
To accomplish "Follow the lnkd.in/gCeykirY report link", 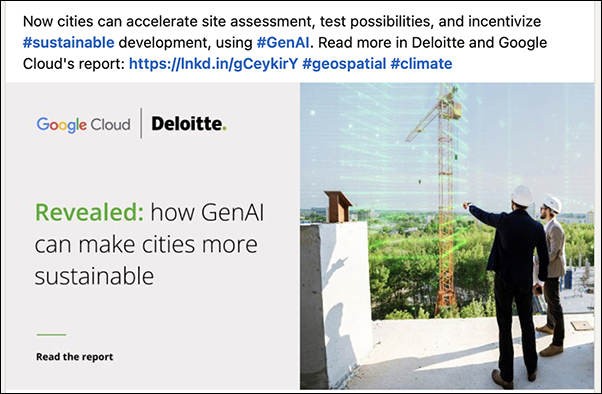I will (213, 64).
